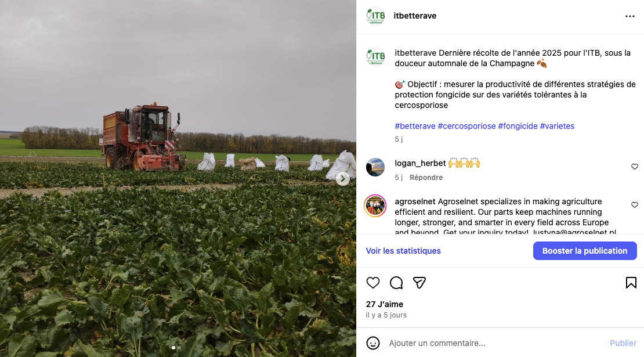Image resolution: width=644 pixels, height=357 pixels.
Task: Open more options three-dot menu
Action: tap(630, 16)
